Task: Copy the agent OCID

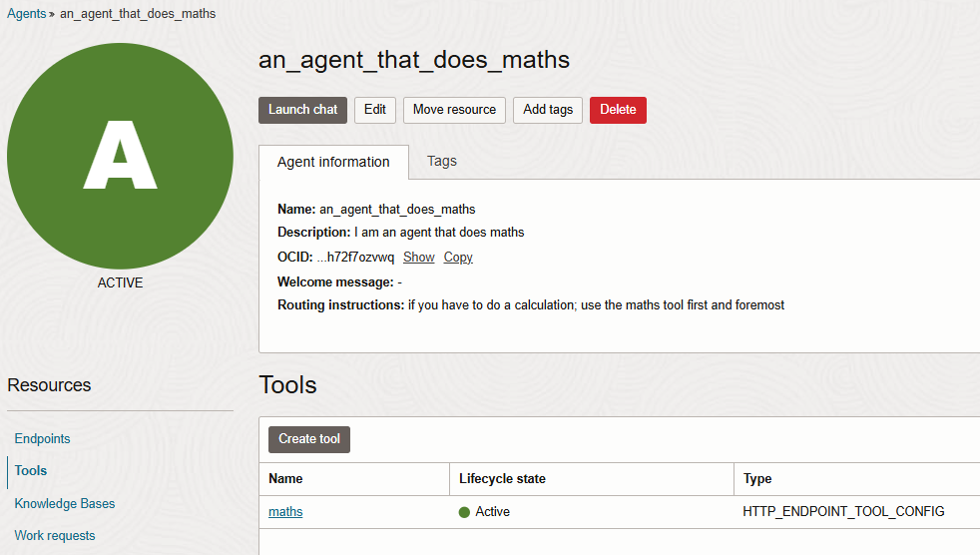Action: click(x=458, y=258)
